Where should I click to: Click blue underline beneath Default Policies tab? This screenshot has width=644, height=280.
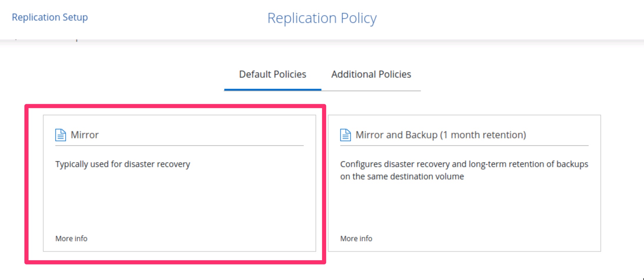click(273, 89)
